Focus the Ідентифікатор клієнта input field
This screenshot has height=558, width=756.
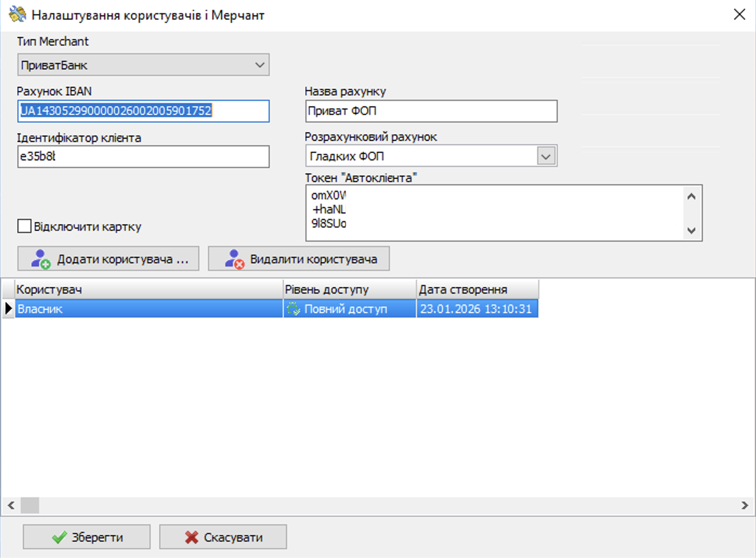[143, 157]
